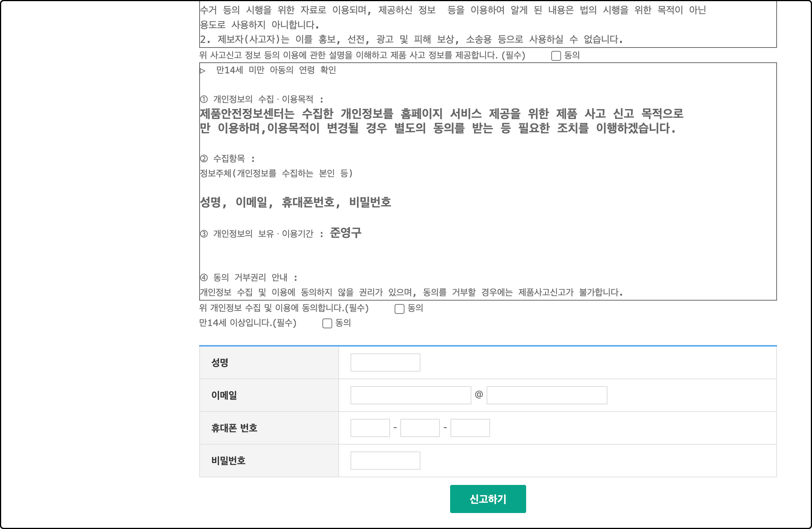Click the 정보주체(개인정보를 수집하는 본인 등) line
812x529 pixels.
click(x=276, y=173)
